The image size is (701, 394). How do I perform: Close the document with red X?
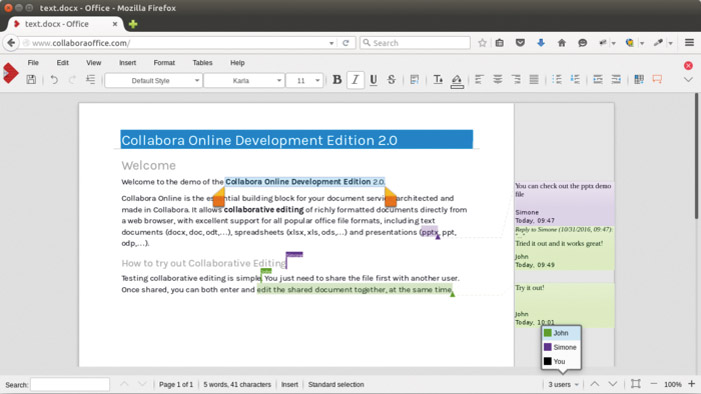pyautogui.click(x=688, y=65)
